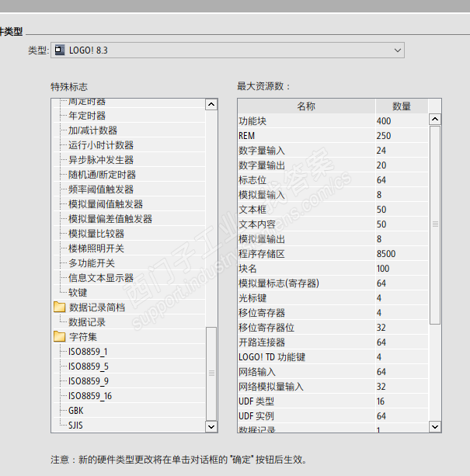Select ISO8859_16 character set
The width and height of the screenshot is (470, 476).
click(x=90, y=396)
